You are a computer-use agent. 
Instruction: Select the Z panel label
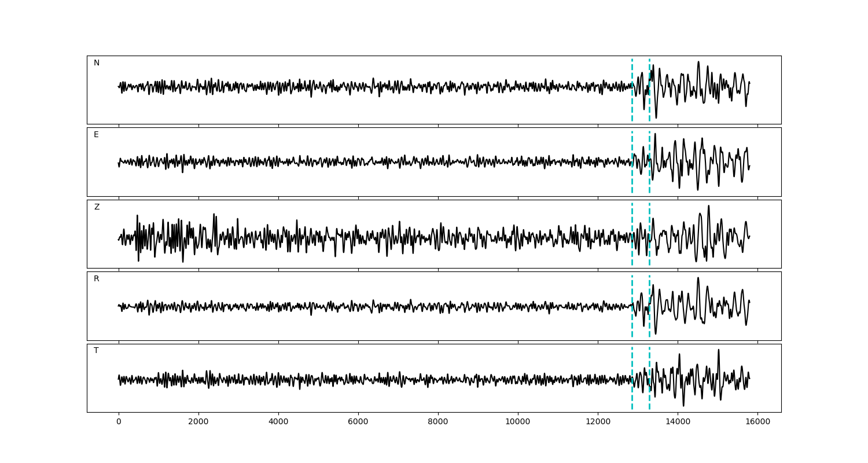point(97,207)
